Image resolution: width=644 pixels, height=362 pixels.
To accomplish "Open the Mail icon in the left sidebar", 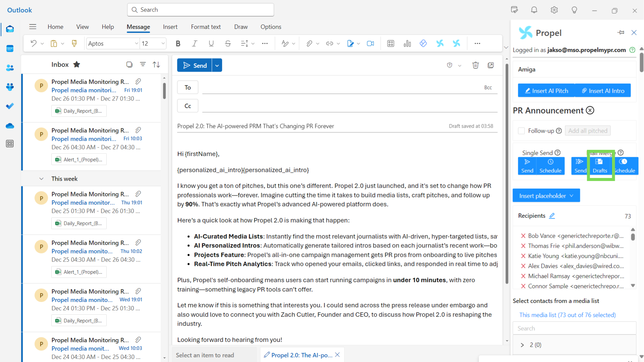I will click(10, 29).
